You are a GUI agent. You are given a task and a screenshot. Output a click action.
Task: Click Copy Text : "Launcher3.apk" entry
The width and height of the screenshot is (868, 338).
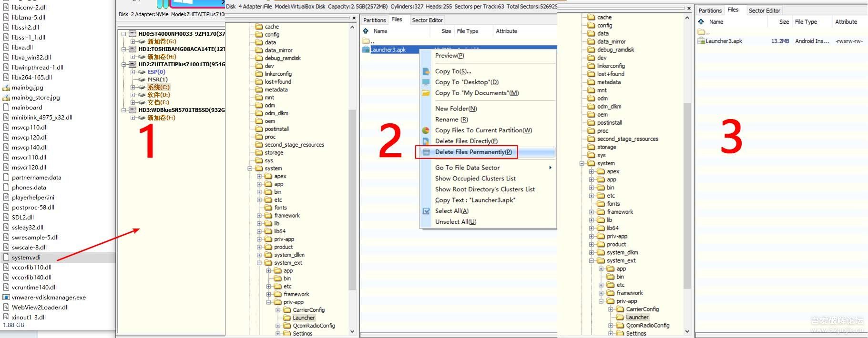(475, 200)
